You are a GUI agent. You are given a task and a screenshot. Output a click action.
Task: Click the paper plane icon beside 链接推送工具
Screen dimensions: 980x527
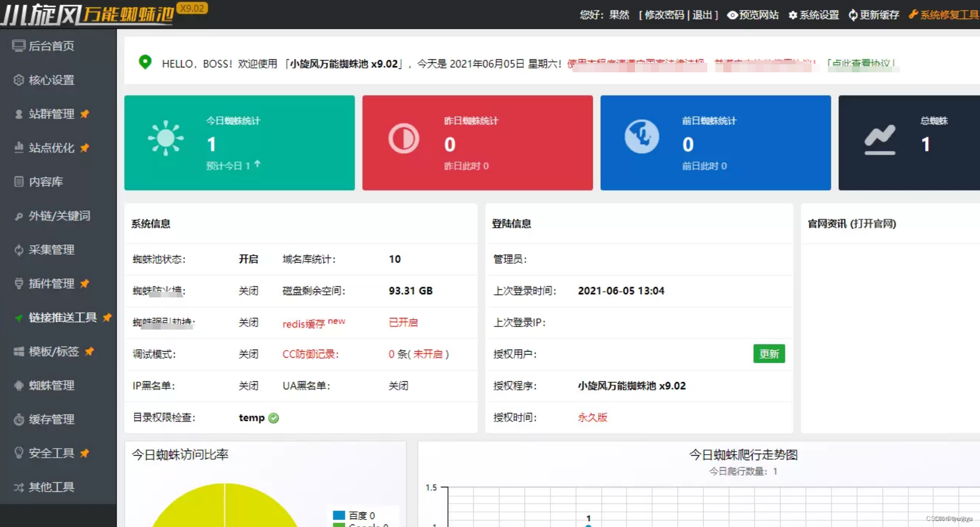[x=19, y=318]
